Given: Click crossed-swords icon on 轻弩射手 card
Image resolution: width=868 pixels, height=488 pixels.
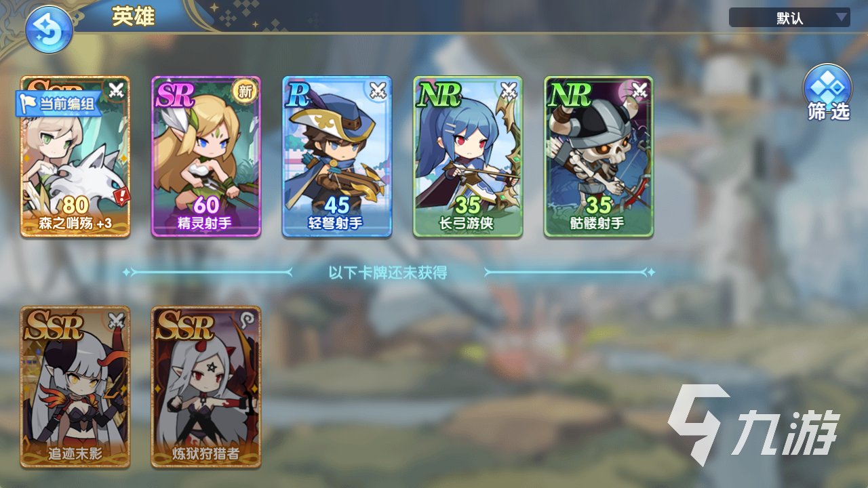Looking at the screenshot, I should 378,89.
